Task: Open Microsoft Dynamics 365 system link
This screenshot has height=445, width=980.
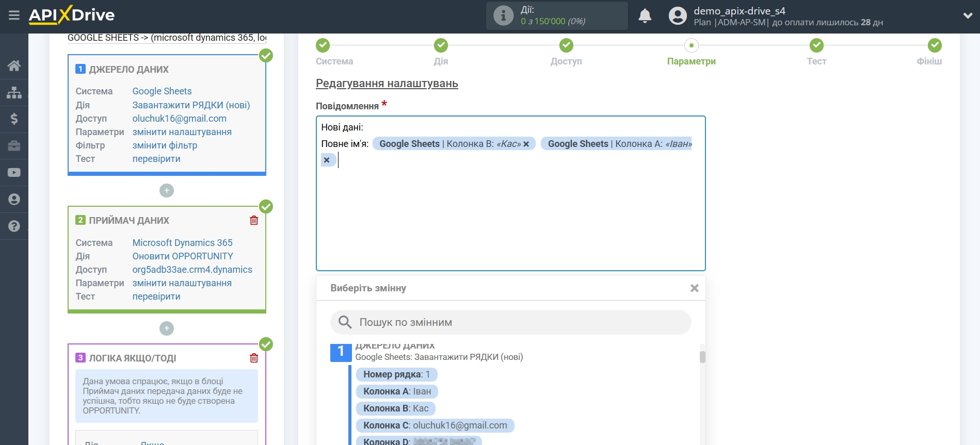Action: click(183, 242)
